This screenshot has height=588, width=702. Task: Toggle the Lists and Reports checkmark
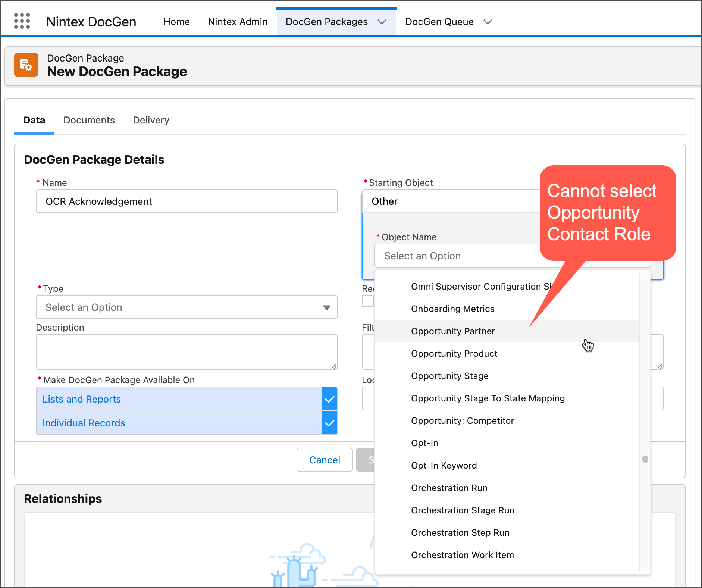click(x=330, y=399)
